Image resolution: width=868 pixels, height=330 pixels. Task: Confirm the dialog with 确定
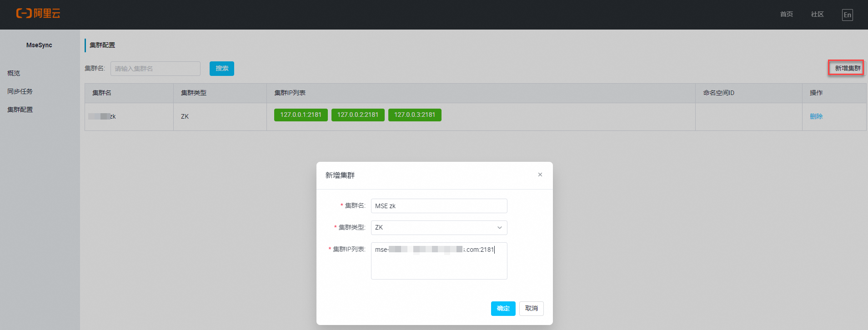(503, 309)
